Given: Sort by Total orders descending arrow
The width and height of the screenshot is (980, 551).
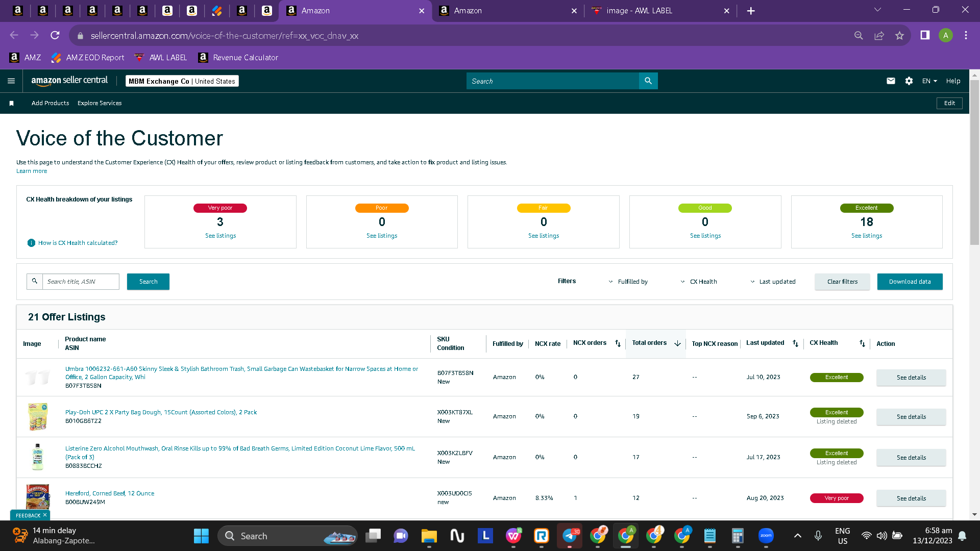Looking at the screenshot, I should coord(677,343).
